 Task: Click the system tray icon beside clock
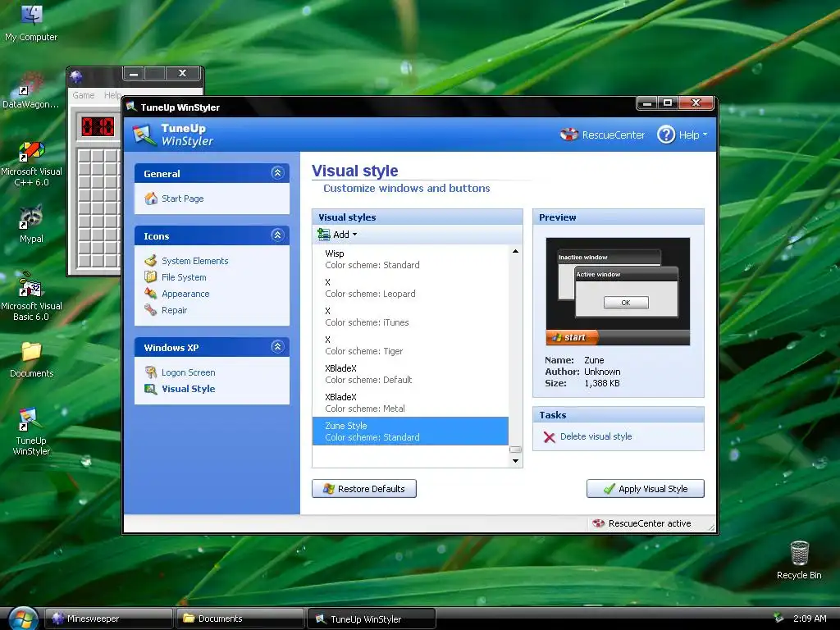[778, 619]
